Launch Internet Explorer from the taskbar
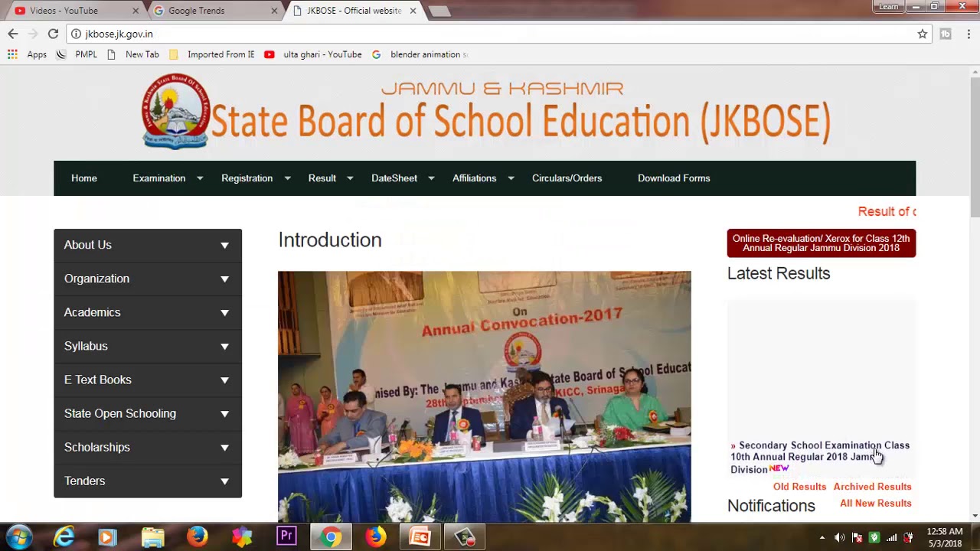The height and width of the screenshot is (551, 980). (x=64, y=537)
